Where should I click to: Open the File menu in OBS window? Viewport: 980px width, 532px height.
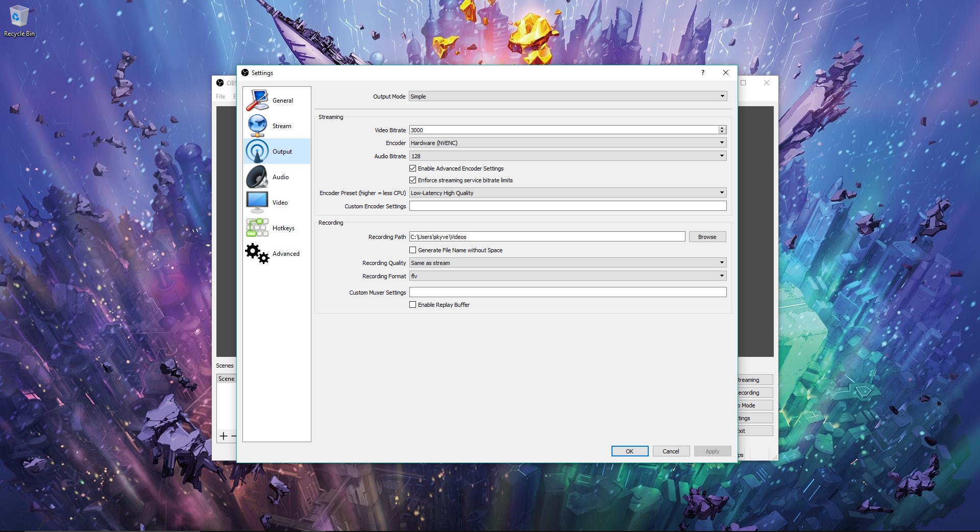click(x=220, y=96)
